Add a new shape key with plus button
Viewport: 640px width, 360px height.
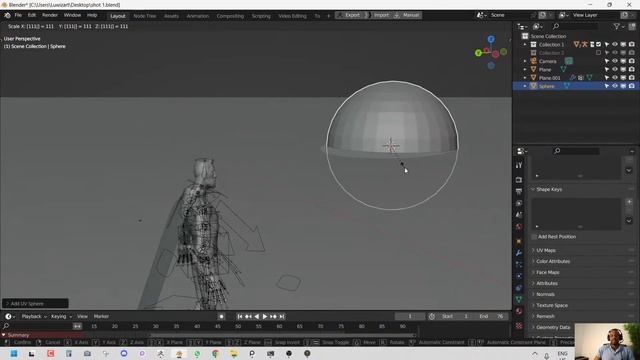point(629,202)
